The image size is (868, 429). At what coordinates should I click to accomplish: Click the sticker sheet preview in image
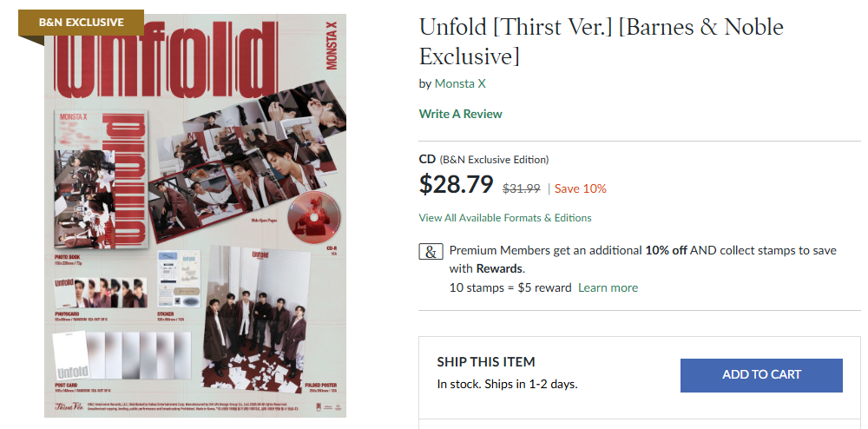pyautogui.click(x=181, y=278)
